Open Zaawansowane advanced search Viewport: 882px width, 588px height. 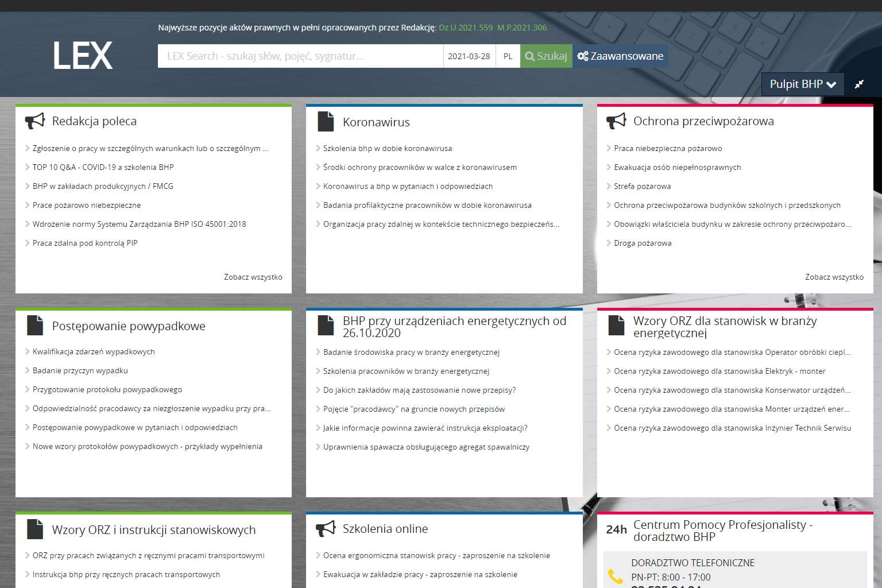tap(620, 56)
